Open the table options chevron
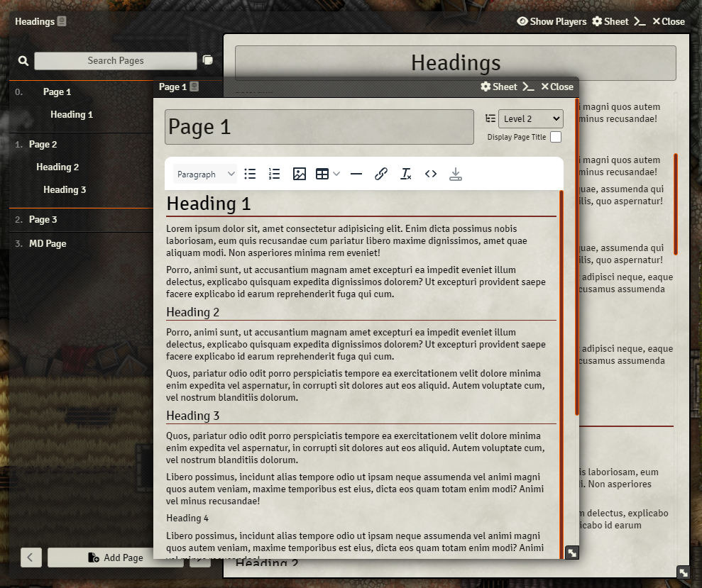Viewport: 702px width, 588px height. tap(335, 174)
